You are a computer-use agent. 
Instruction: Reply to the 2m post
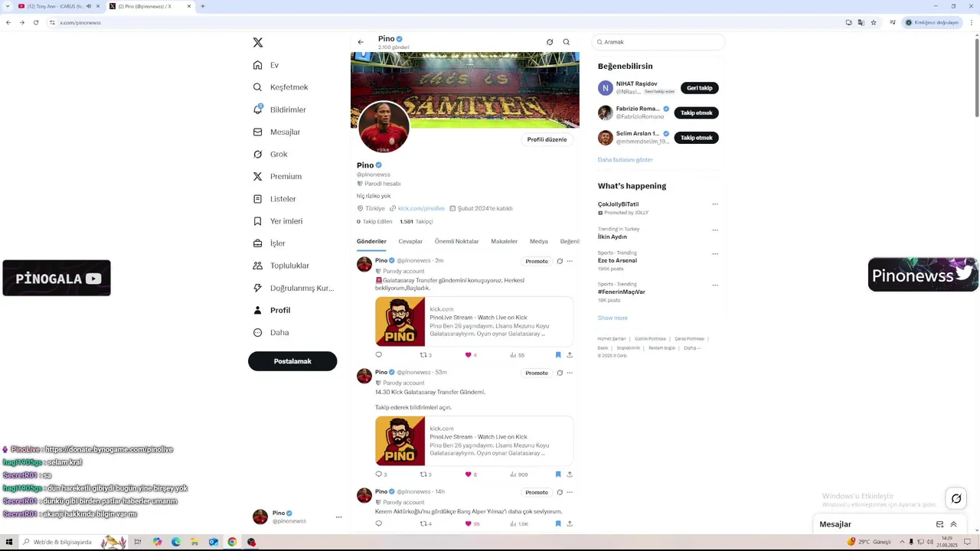click(378, 355)
